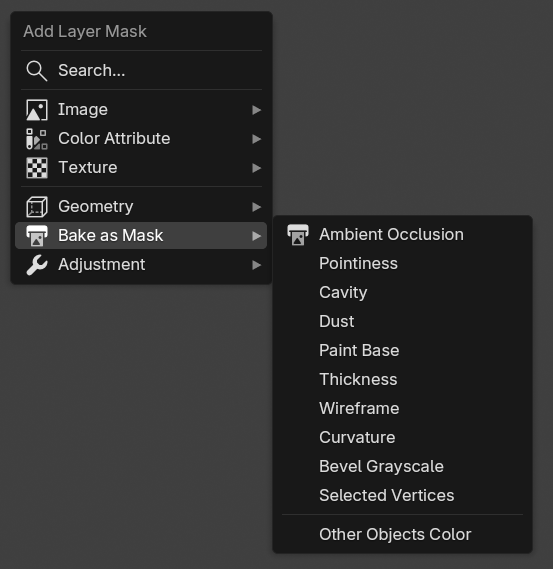Expand the Bake as Mask submenu arrow
553x569 pixels.
(x=257, y=236)
